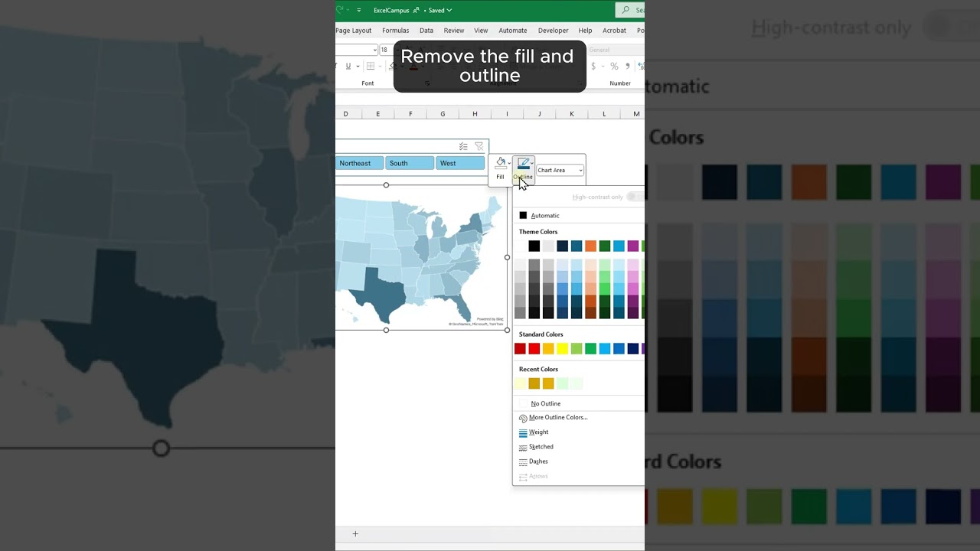Click the black Automatic color square
Screen dimensions: 980x551
[x=523, y=216]
